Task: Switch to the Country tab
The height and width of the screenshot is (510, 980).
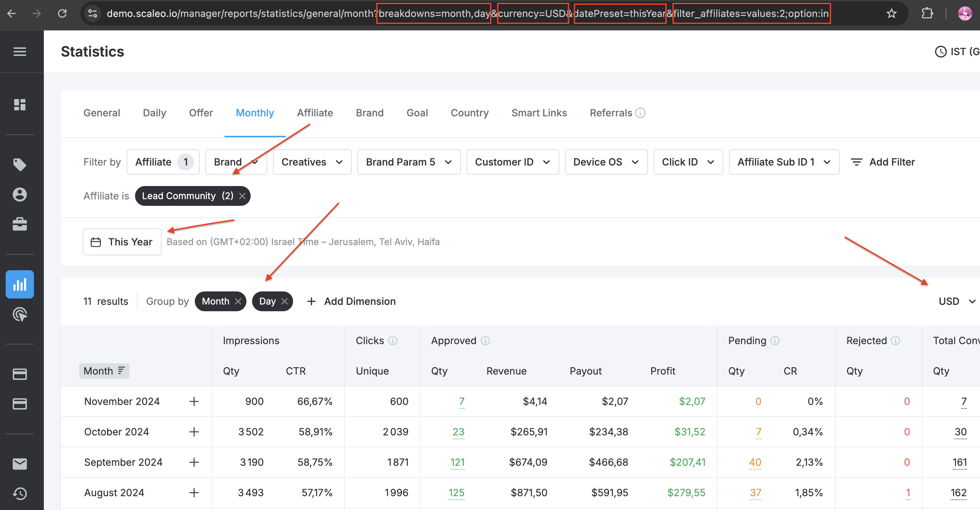Action: pyautogui.click(x=469, y=113)
